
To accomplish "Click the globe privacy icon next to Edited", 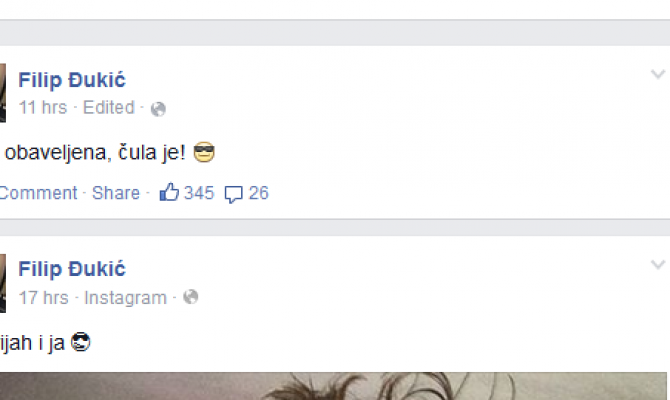I will [x=158, y=109].
